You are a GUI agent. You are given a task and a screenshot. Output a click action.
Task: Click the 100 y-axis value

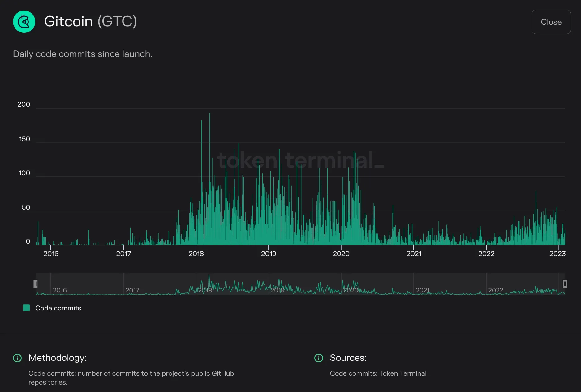(x=24, y=173)
